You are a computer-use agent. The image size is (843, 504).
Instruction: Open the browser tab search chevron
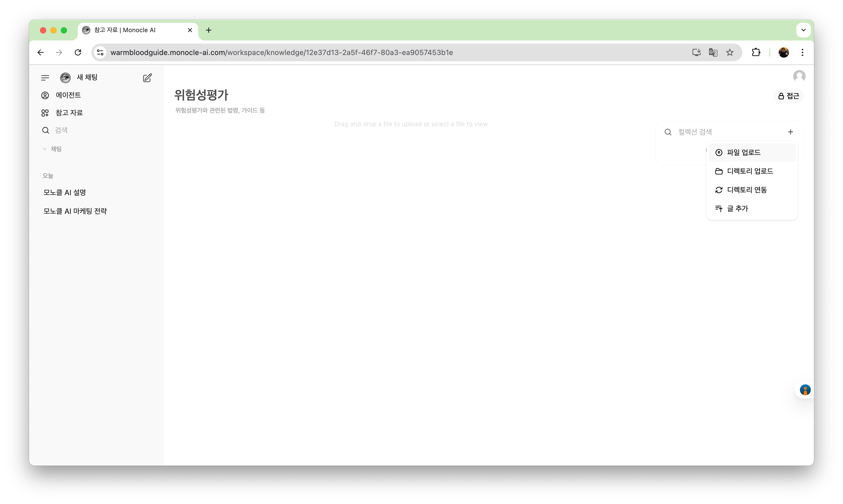[803, 30]
